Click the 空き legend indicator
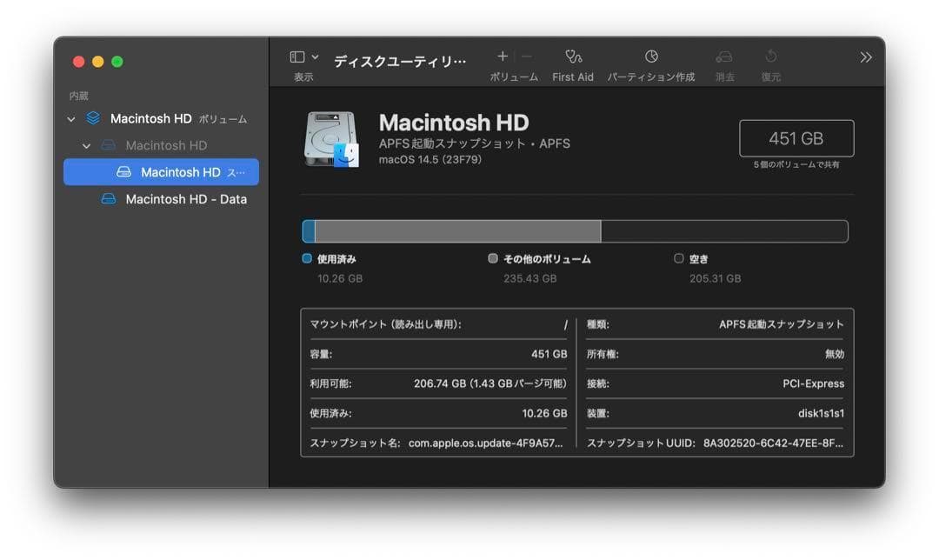939x560 pixels. [x=679, y=258]
